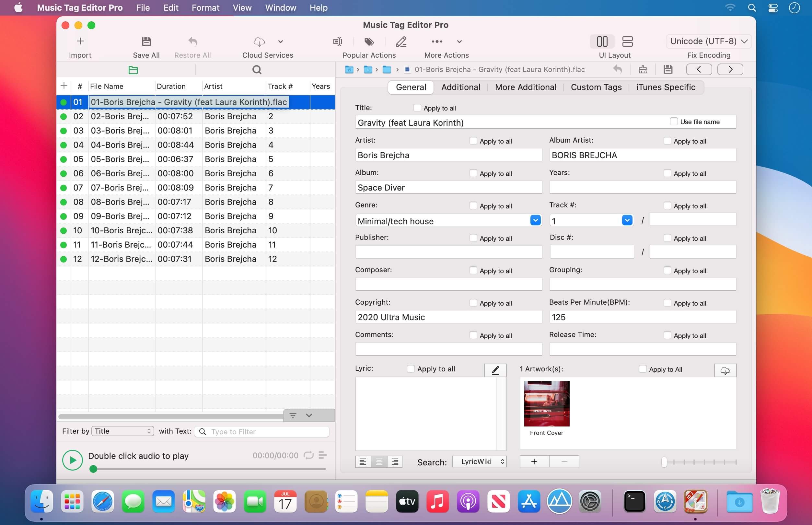
Task: Go to next file with right arrow
Action: tap(730, 70)
